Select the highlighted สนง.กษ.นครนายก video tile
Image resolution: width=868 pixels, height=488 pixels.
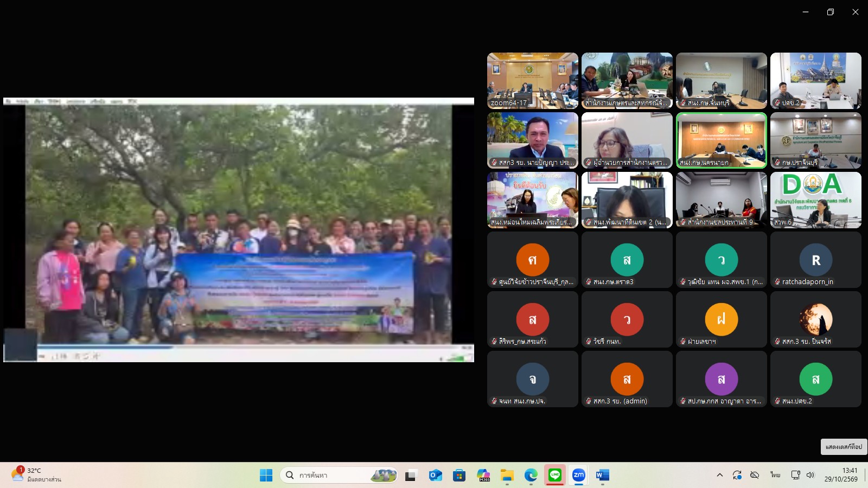pos(722,140)
